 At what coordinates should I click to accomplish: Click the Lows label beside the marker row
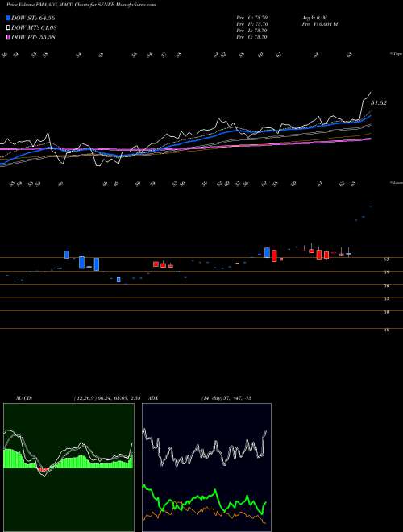(x=396, y=182)
